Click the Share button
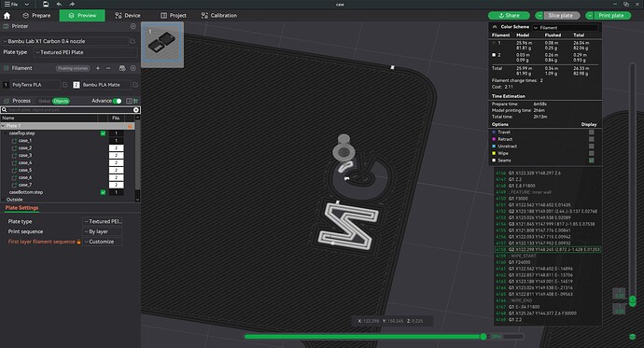The width and height of the screenshot is (644, 348). (x=509, y=16)
